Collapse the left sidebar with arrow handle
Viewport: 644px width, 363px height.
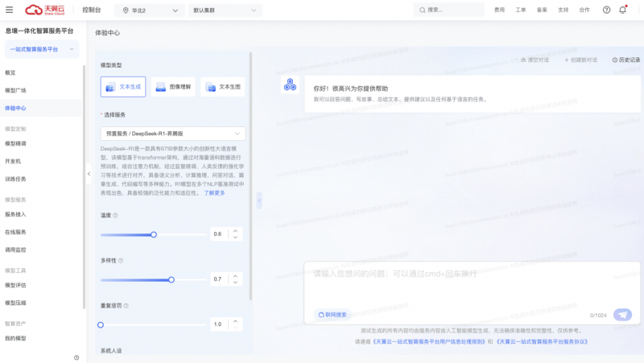(x=89, y=174)
